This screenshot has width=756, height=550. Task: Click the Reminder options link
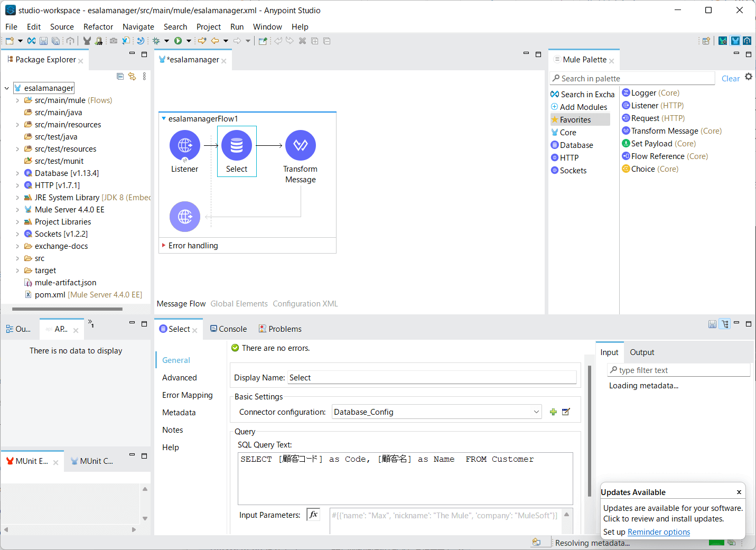coord(658,532)
